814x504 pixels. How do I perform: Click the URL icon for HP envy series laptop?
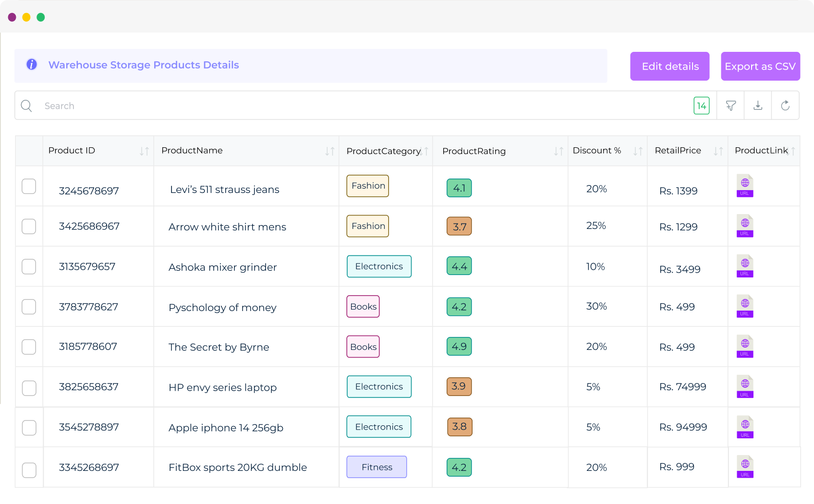point(744,387)
